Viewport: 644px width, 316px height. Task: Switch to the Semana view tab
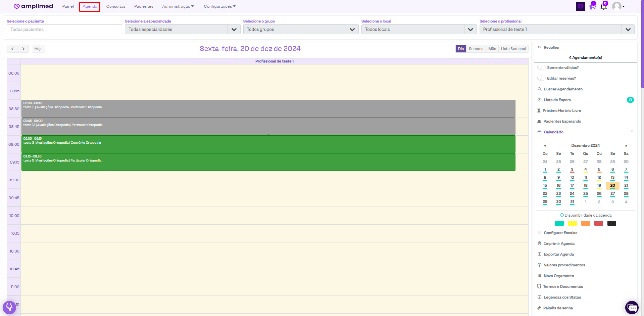point(476,49)
